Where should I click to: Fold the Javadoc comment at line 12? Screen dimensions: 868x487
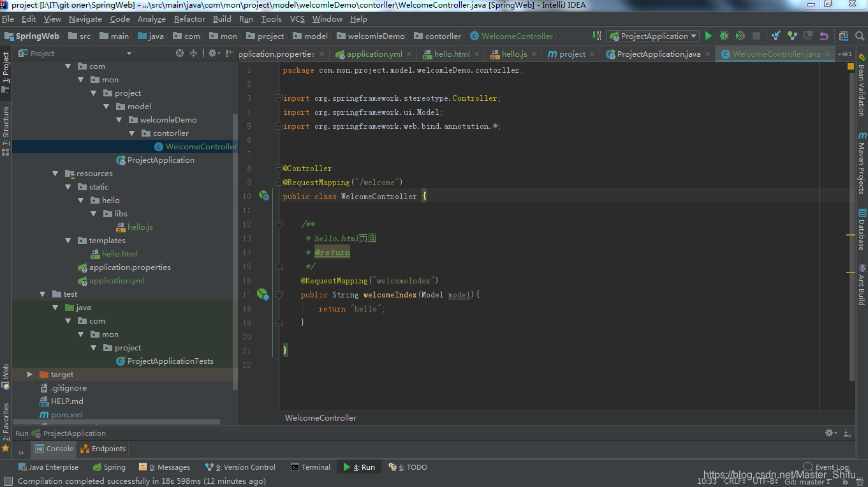[279, 225]
